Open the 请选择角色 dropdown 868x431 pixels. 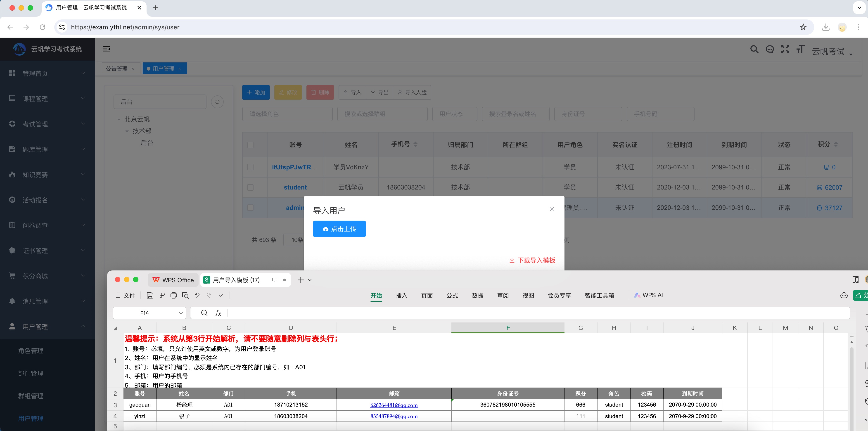click(x=287, y=114)
